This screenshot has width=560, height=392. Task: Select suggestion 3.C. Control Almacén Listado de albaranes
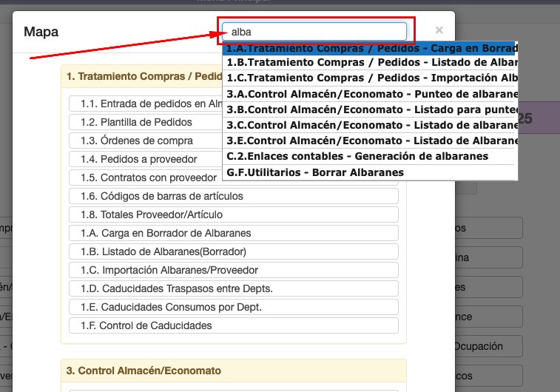pyautogui.click(x=370, y=125)
